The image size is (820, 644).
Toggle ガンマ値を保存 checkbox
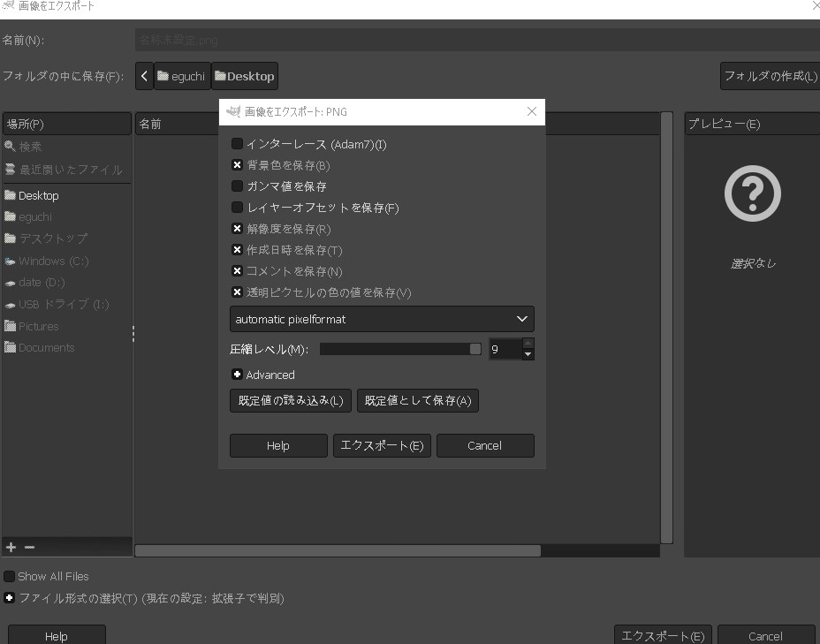click(x=237, y=186)
